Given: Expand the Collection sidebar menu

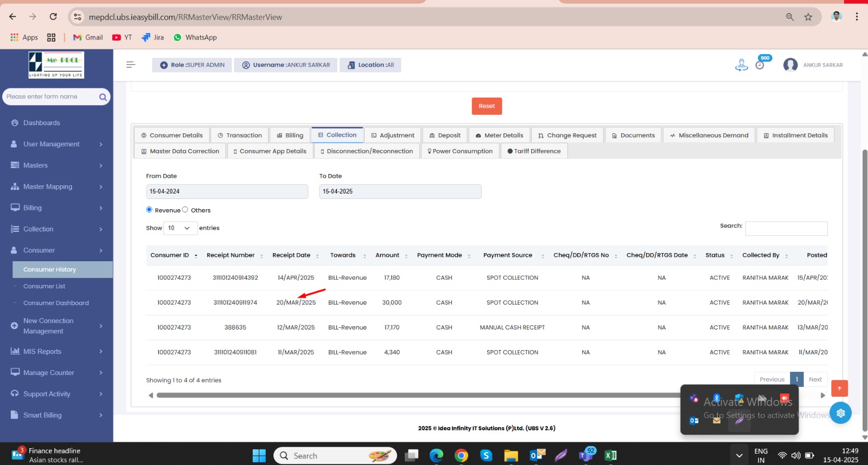Looking at the screenshot, I should (56, 229).
